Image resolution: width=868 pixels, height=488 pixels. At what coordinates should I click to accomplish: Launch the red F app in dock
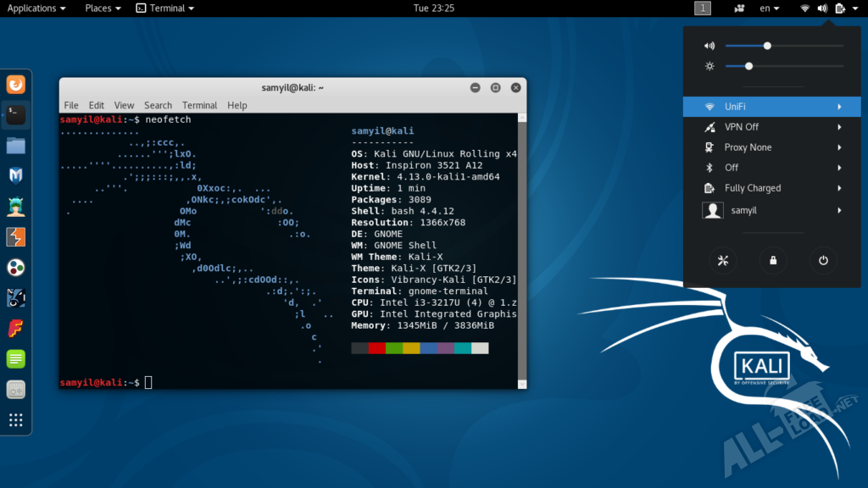[x=16, y=329]
